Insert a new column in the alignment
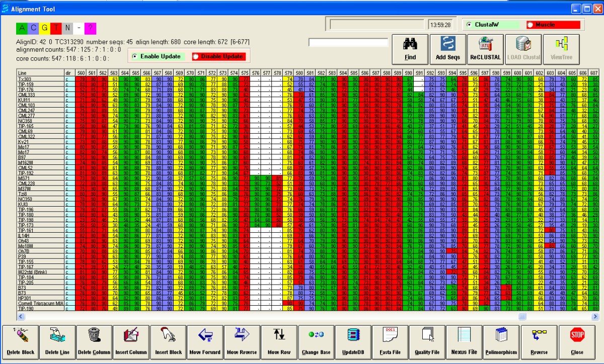 click(131, 341)
